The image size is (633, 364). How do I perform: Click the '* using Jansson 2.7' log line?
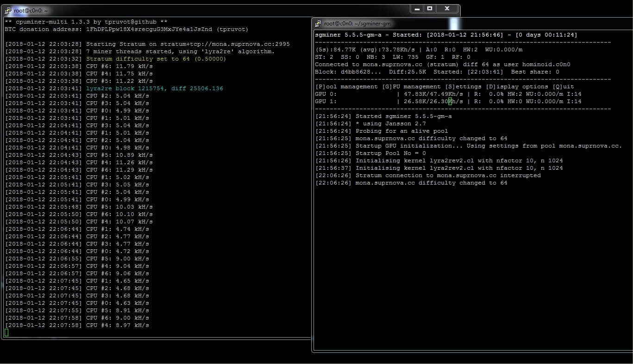370,123
